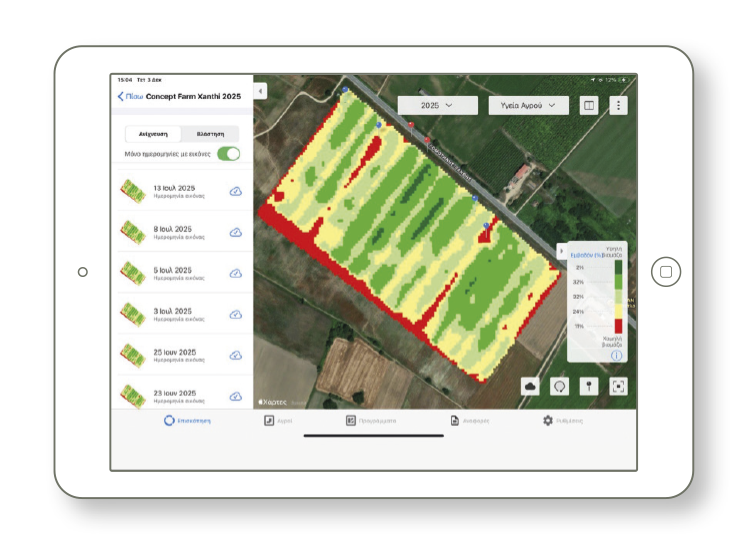Tap cloud download icon for 5 Ιουλ 2025
This screenshot has width=753, height=552.
tap(236, 273)
